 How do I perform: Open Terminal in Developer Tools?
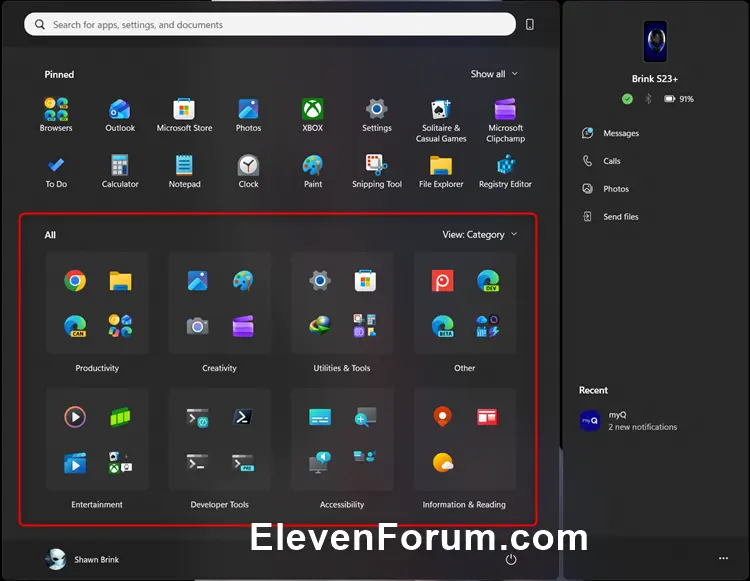click(197, 463)
